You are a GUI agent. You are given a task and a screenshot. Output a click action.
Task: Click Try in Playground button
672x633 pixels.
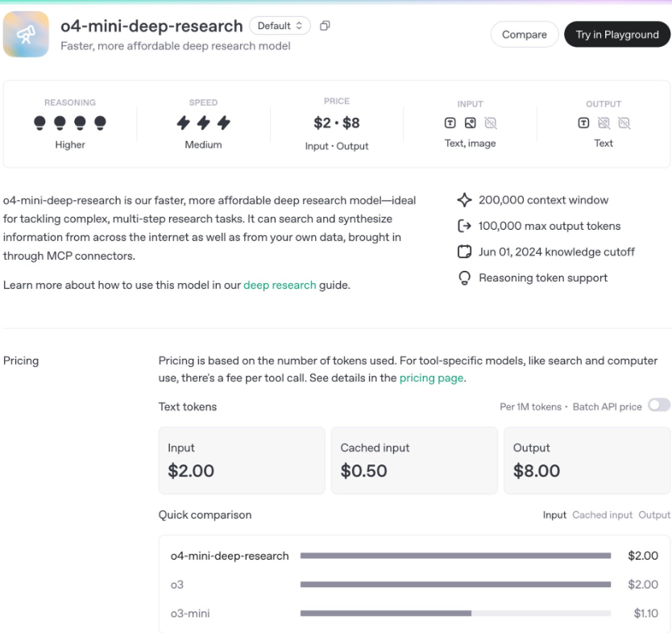point(616,35)
